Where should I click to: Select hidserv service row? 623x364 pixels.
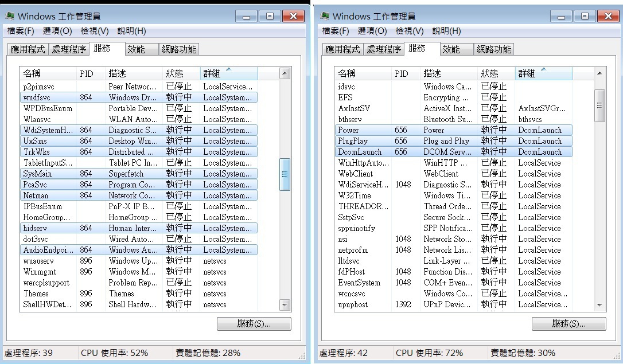coord(139,228)
